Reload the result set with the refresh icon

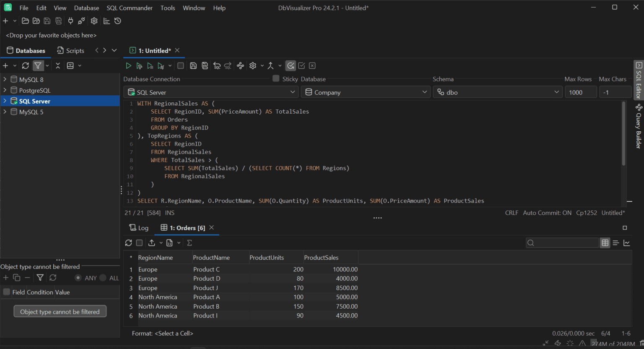129,242
